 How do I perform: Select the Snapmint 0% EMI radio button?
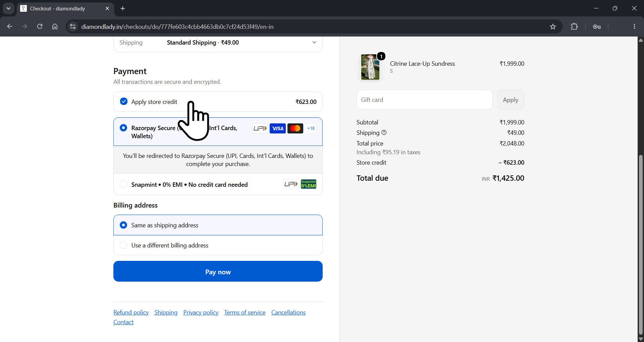point(123,184)
